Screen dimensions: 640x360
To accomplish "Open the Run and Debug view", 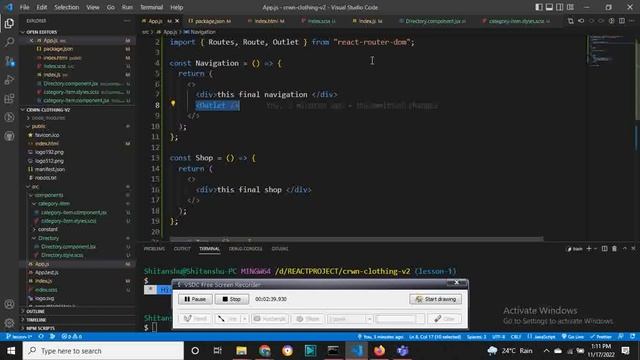I will 9,80.
